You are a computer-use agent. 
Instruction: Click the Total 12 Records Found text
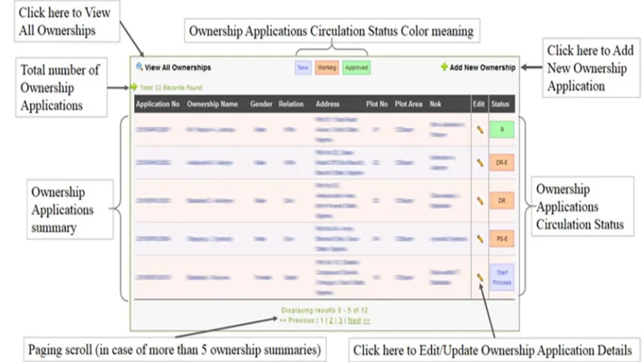[x=171, y=88]
